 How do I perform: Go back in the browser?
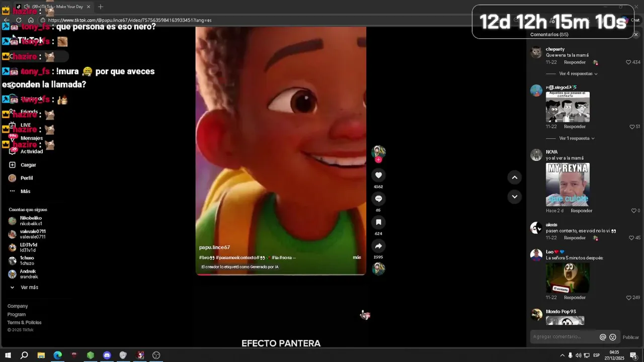point(7,20)
